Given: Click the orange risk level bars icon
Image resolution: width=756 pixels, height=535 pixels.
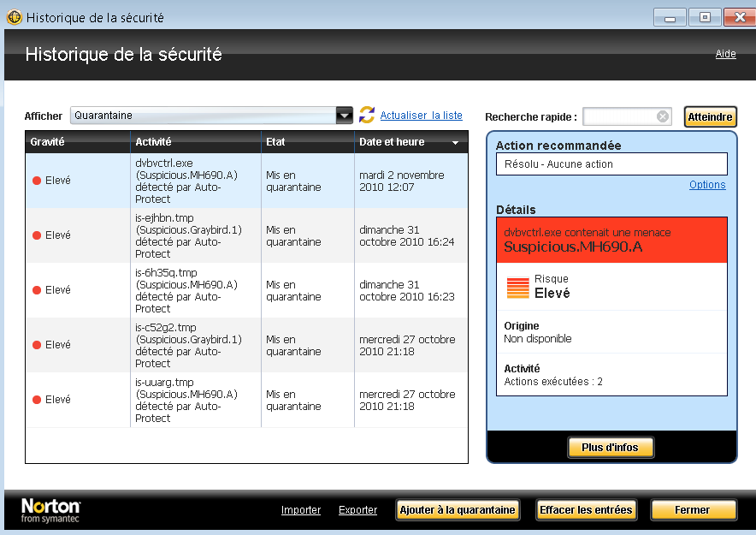Looking at the screenshot, I should (517, 287).
